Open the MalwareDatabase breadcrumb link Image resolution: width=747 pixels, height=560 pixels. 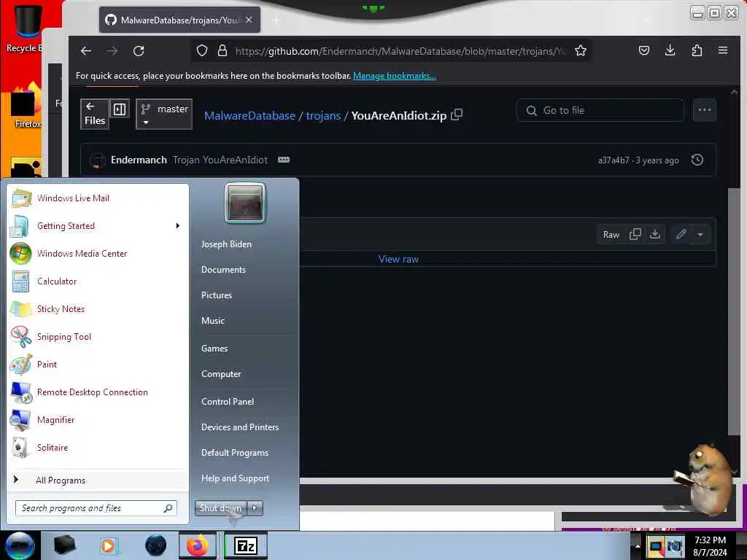249,116
